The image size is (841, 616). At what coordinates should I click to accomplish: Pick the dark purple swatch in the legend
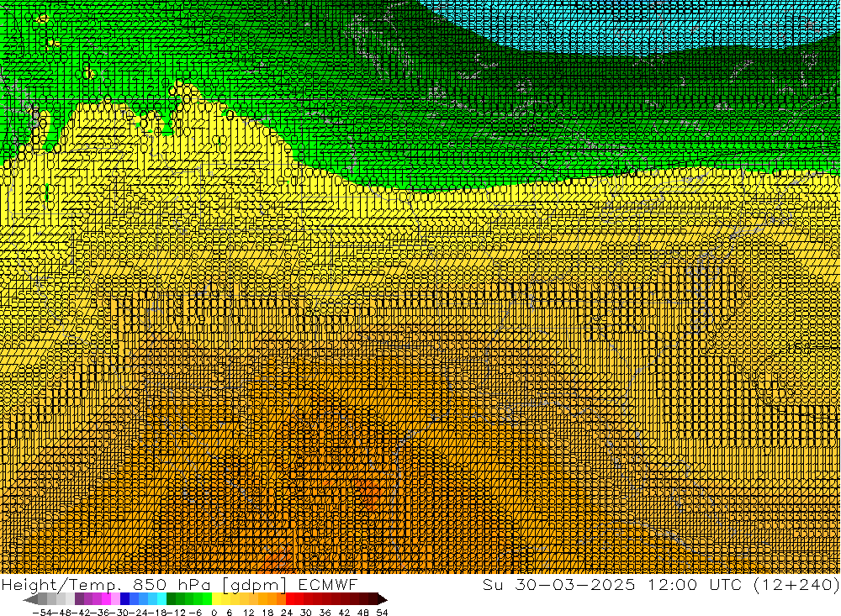point(79,599)
